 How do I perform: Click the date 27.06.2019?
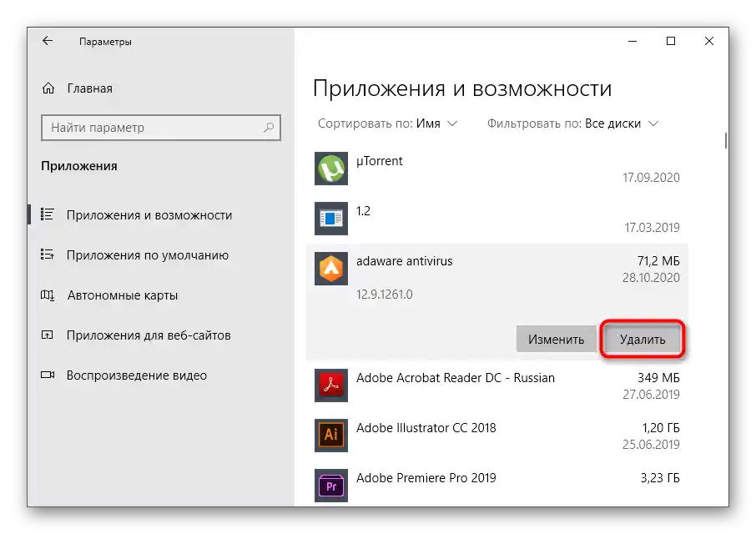click(651, 394)
